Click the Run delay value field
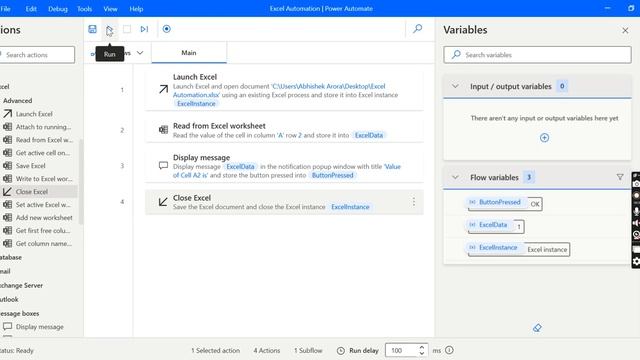Image resolution: width=640 pixels, height=360 pixels. click(402, 350)
